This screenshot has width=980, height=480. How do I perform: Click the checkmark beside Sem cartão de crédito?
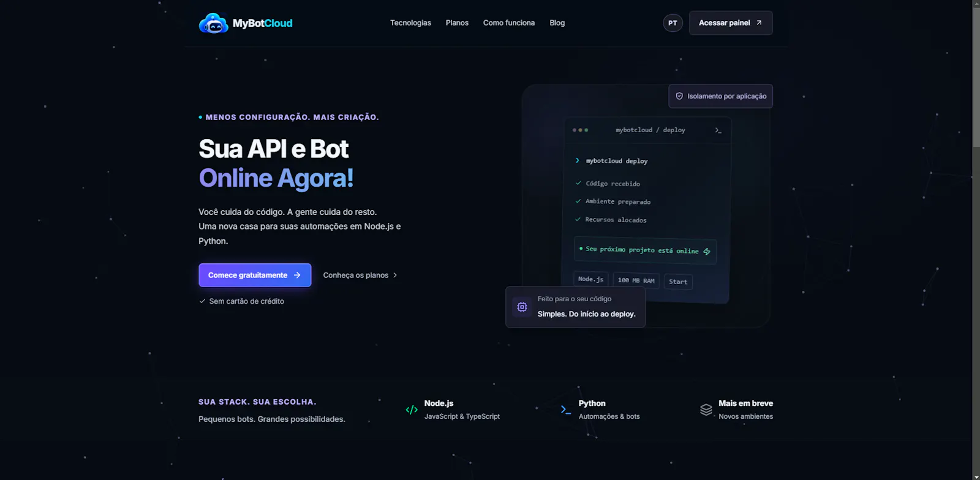coord(202,301)
